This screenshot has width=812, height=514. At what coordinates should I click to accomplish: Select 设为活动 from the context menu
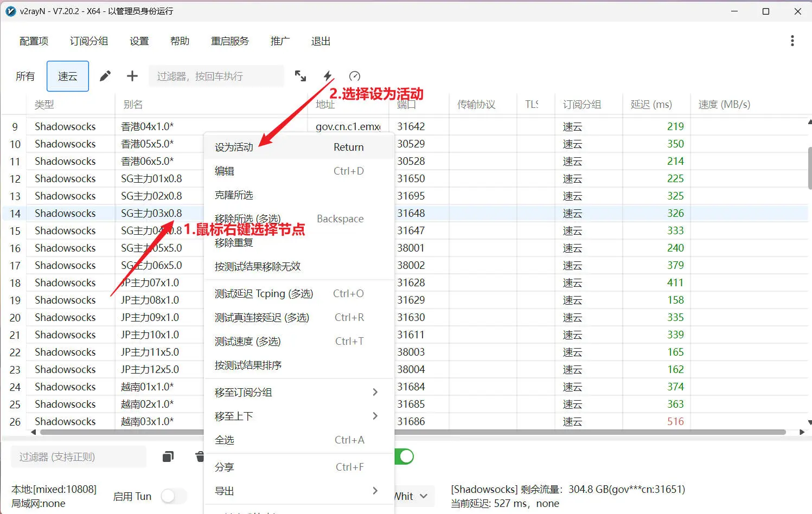click(234, 146)
